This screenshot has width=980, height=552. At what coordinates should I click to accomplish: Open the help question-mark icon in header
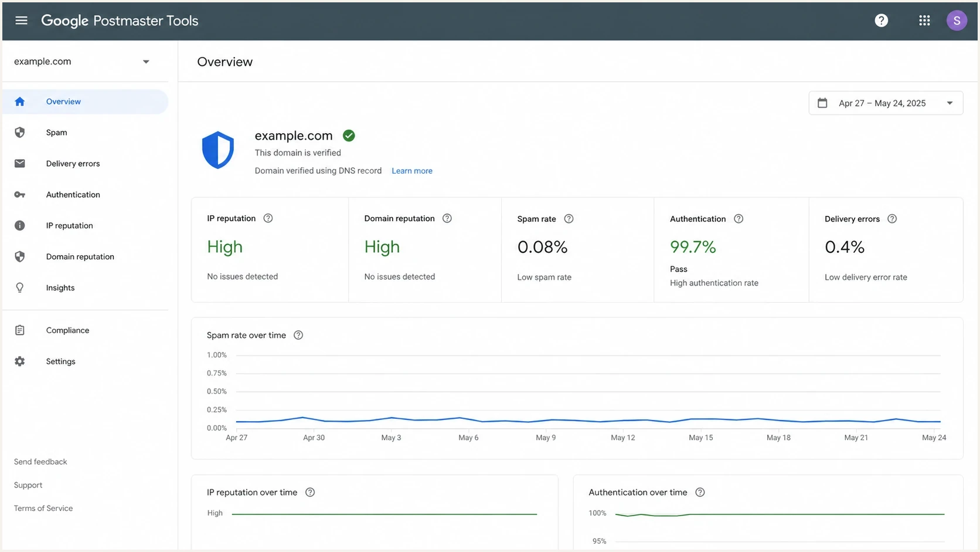[881, 21]
